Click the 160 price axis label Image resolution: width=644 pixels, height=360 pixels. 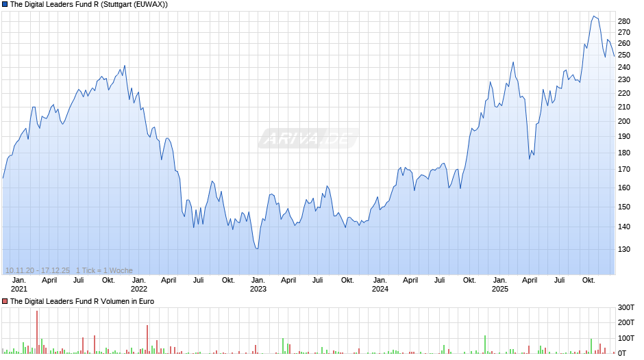pyautogui.click(x=624, y=188)
